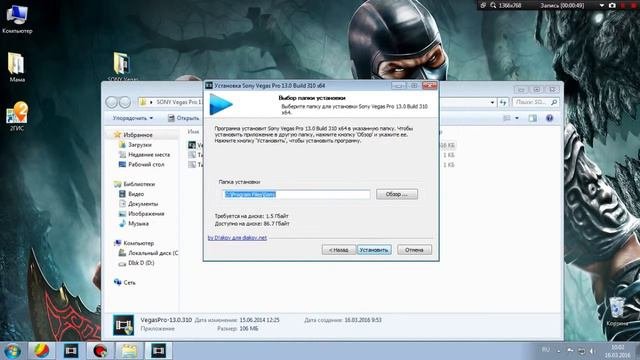Screen dimensions: 640x360
Task: Click the recorder bar camera snapshot icon
Action: tap(612, 5)
